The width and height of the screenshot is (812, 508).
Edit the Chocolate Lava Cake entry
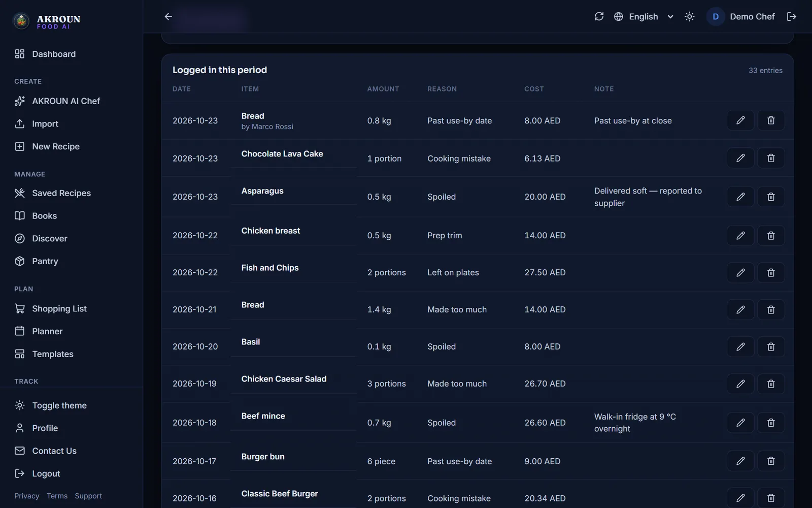[740, 158]
